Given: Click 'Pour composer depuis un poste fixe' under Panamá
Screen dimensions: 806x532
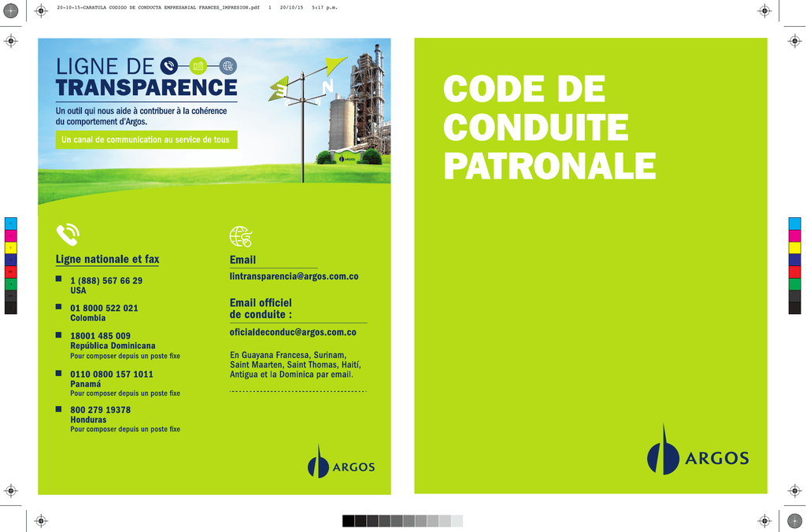Looking at the screenshot, I should click(x=125, y=393).
